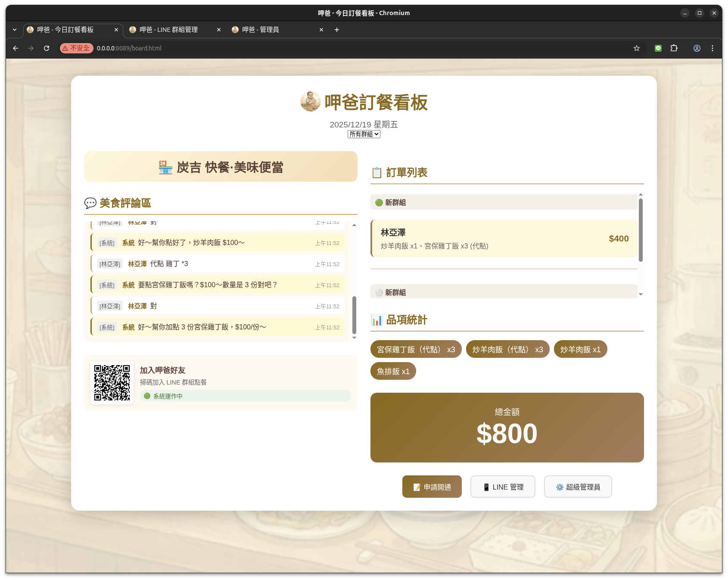Open the 所有群組 group dropdown
Screen dimensions: 728x580
[x=364, y=134]
